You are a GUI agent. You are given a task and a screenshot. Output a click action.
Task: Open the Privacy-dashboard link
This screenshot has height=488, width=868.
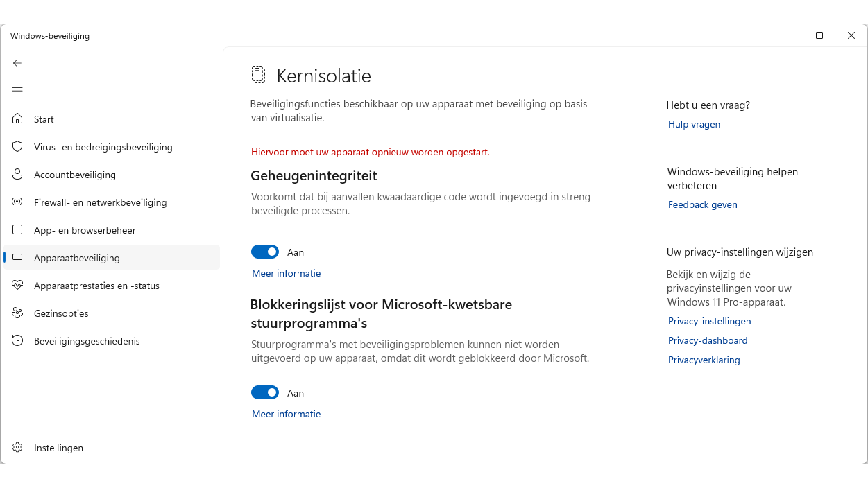click(708, 340)
